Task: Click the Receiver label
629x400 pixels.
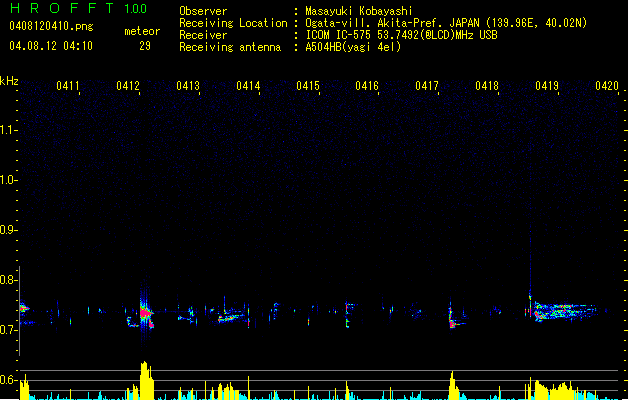Action: point(203,35)
